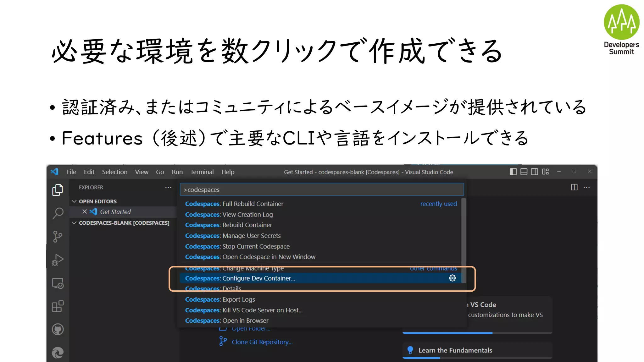This screenshot has width=644, height=362.
Task: Open the Run and Debug view icon
Action: point(58,260)
